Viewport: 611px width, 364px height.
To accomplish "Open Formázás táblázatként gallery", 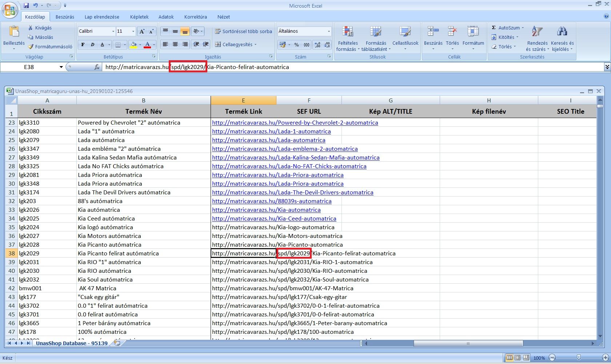I will click(376, 39).
